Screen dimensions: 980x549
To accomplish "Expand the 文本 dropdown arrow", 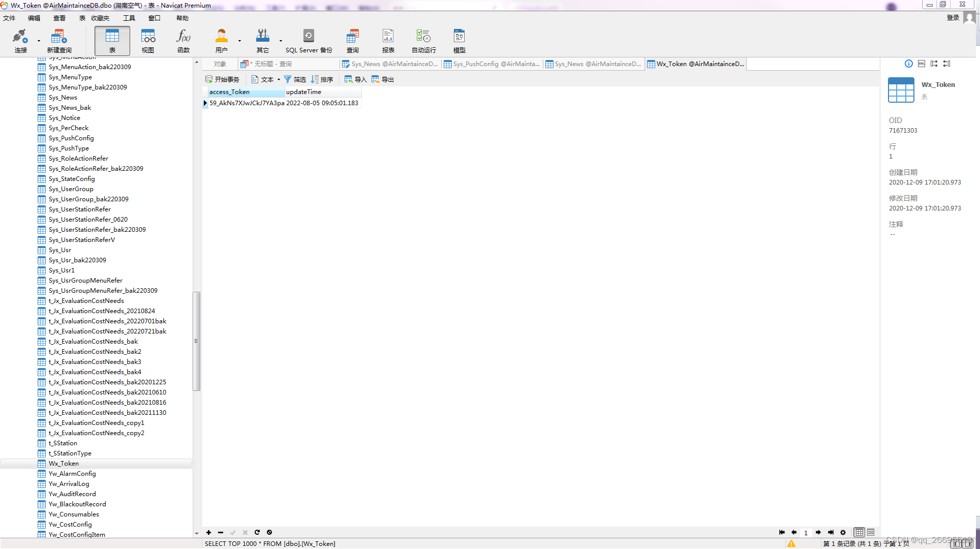I will (x=279, y=79).
